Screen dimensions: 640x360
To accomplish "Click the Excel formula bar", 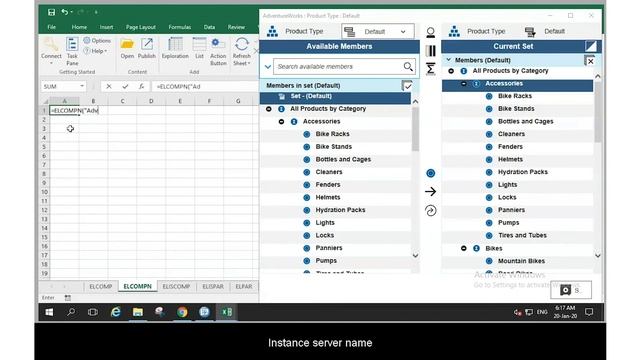I will click(206, 87).
